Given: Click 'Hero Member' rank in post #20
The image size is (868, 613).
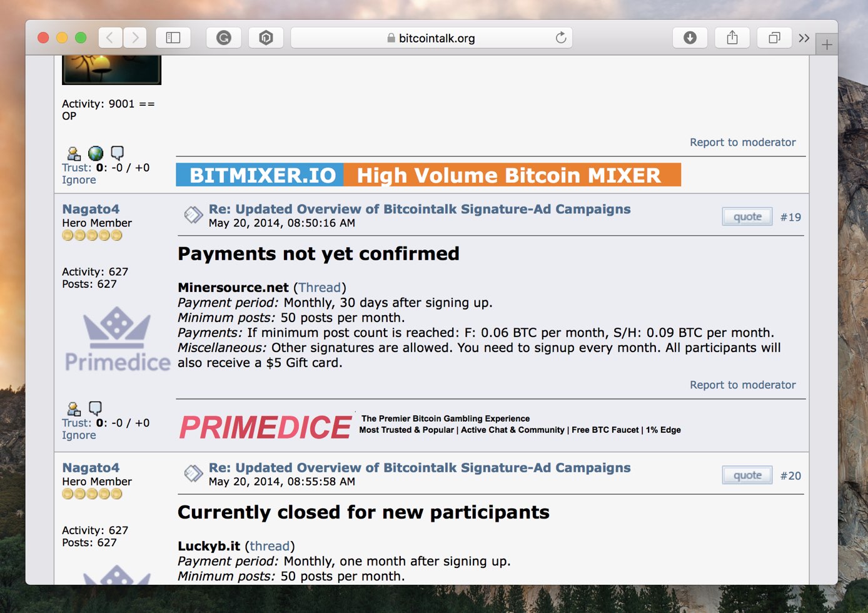Looking at the screenshot, I should pos(97,482).
